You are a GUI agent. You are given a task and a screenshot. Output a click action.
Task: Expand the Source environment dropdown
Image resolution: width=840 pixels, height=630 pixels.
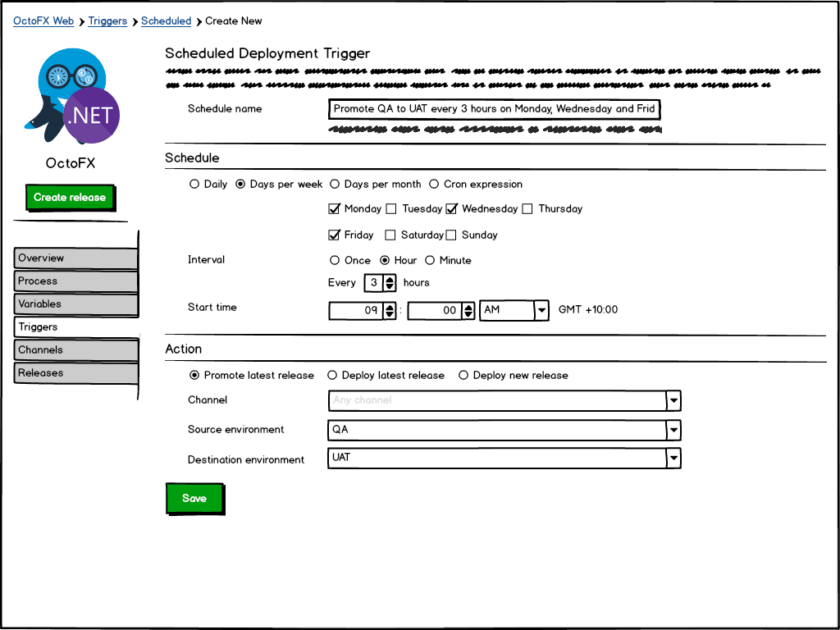[673, 430]
